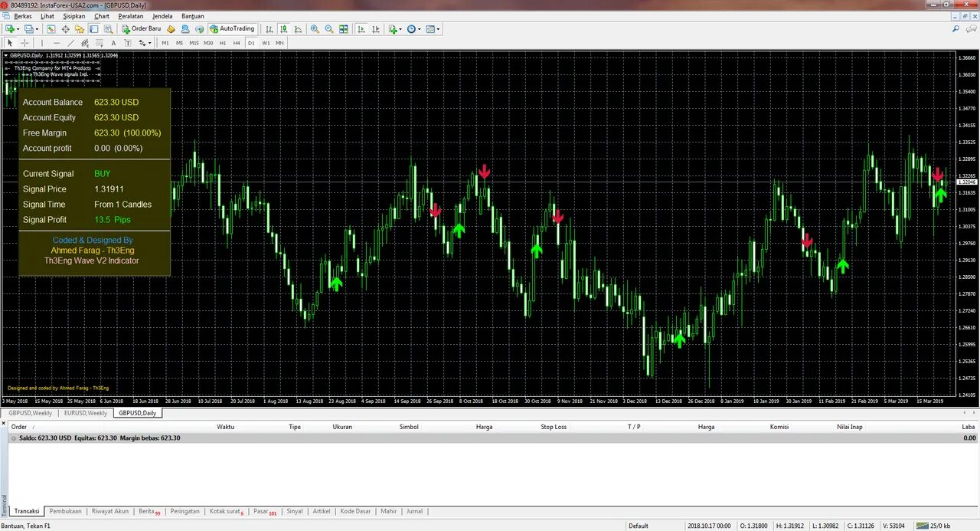
Task: Sort by the Simbol column header
Action: 409,427
